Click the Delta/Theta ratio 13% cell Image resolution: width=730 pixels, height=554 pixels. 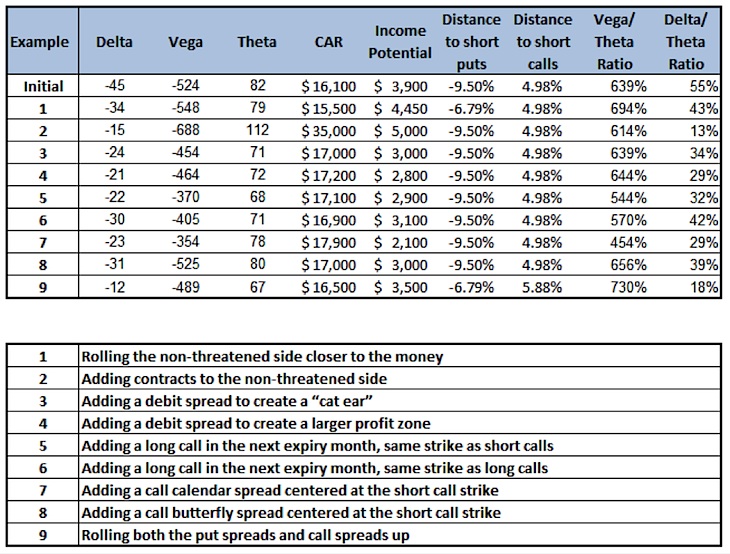pyautogui.click(x=703, y=131)
